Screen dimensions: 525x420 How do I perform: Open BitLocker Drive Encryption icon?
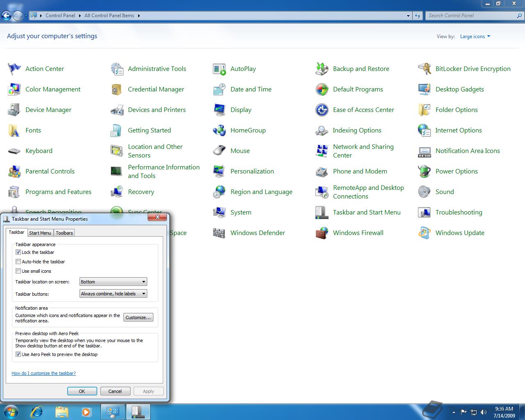tap(425, 69)
